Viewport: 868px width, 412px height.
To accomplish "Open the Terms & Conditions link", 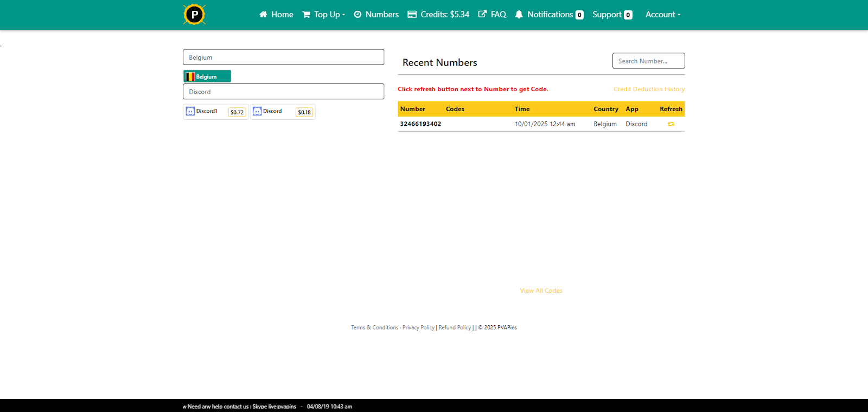I will click(374, 327).
